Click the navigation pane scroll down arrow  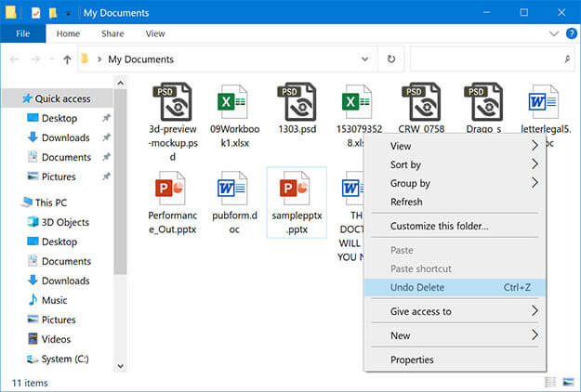pyautogui.click(x=121, y=366)
